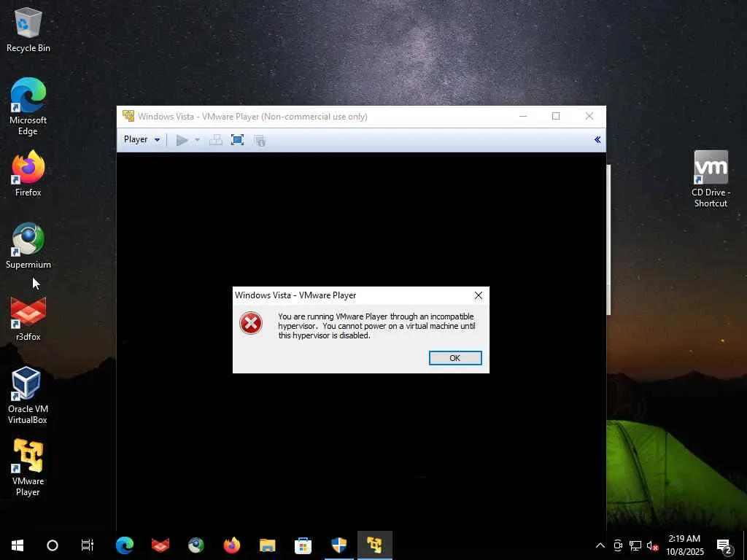The image size is (747, 560).
Task: Click the Meet Now tray icon
Action: pyautogui.click(x=618, y=545)
